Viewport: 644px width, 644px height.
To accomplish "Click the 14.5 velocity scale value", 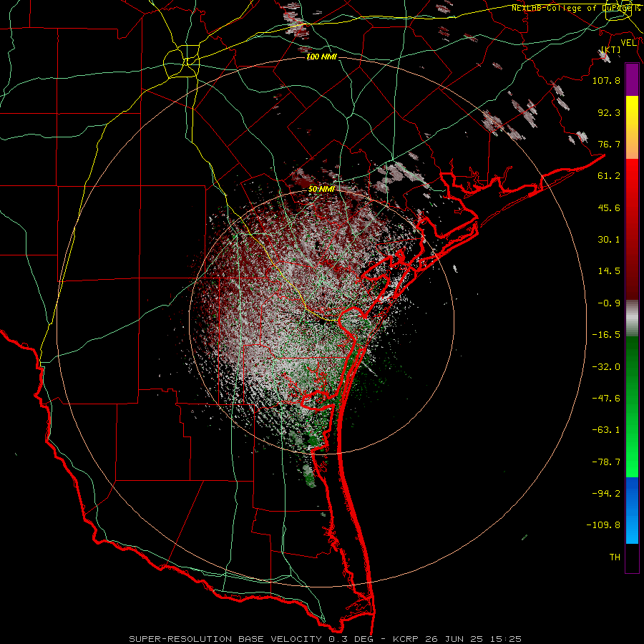I will [609, 271].
